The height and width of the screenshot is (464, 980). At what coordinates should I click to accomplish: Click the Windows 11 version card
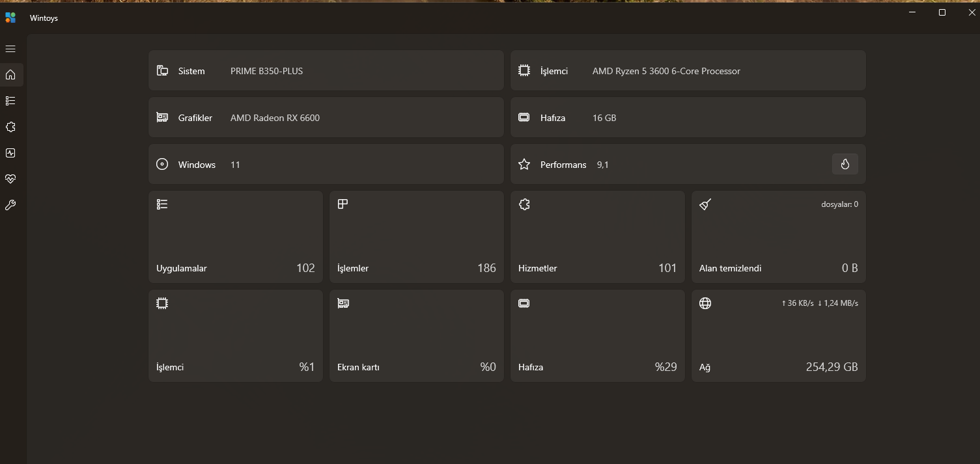[x=326, y=165]
